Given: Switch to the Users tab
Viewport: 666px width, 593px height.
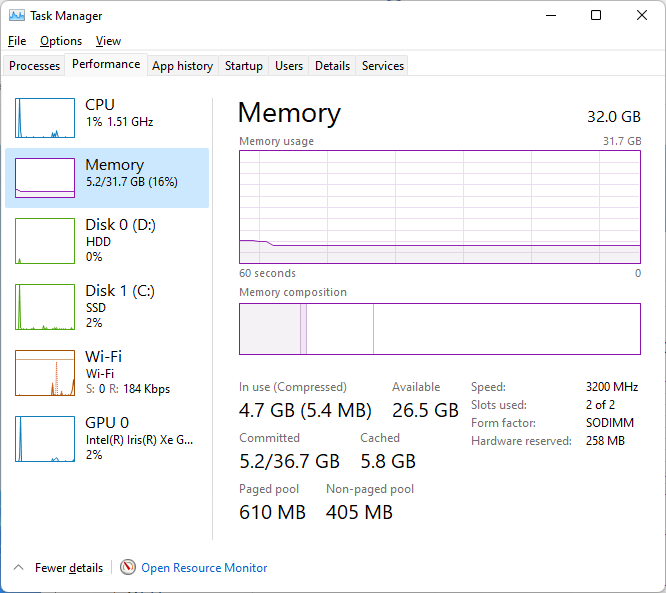Looking at the screenshot, I should pos(289,66).
